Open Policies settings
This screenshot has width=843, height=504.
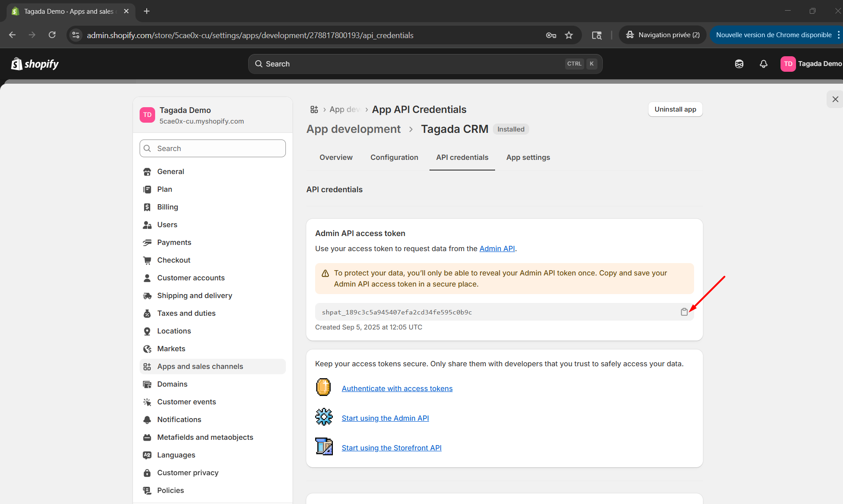(x=213, y=490)
